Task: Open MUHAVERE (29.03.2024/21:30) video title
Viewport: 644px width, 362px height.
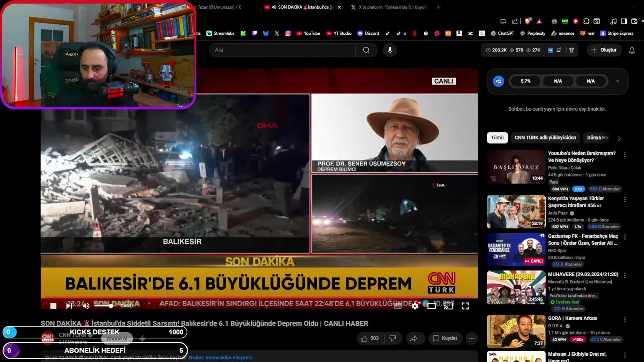Action: [x=583, y=275]
